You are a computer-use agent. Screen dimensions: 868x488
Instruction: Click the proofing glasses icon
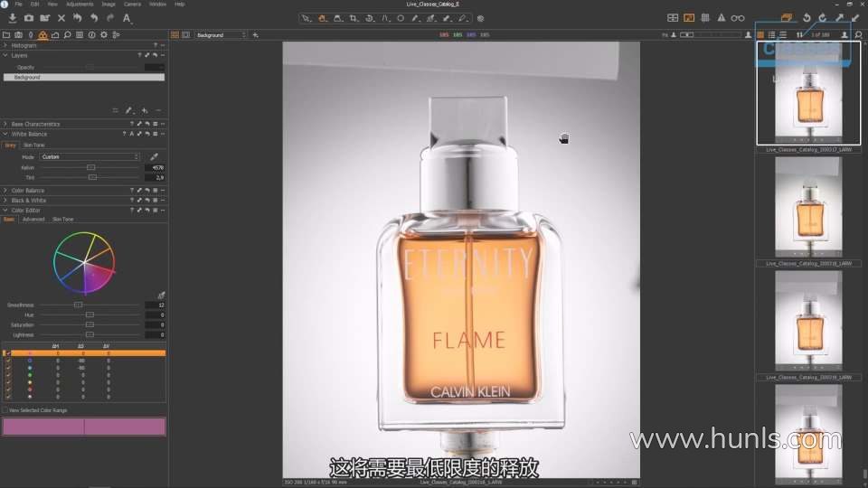click(x=738, y=18)
